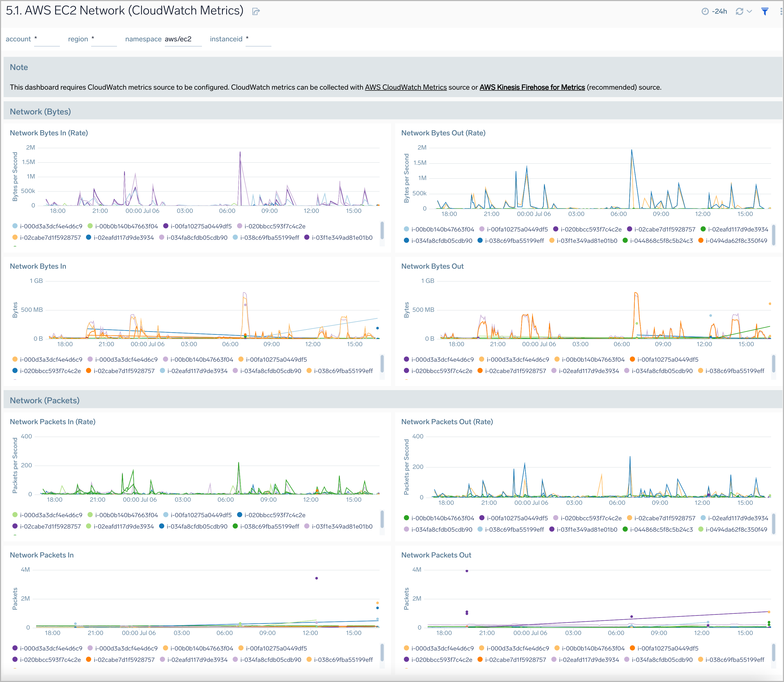The image size is (784, 682).
Task: Click the Network (Packets) section header
Action: (44, 400)
